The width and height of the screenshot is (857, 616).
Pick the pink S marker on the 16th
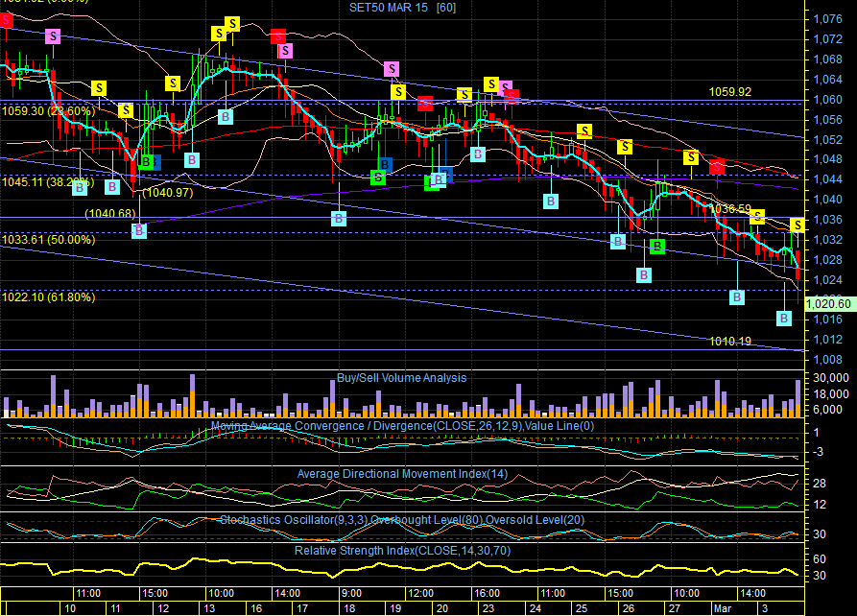[x=285, y=52]
